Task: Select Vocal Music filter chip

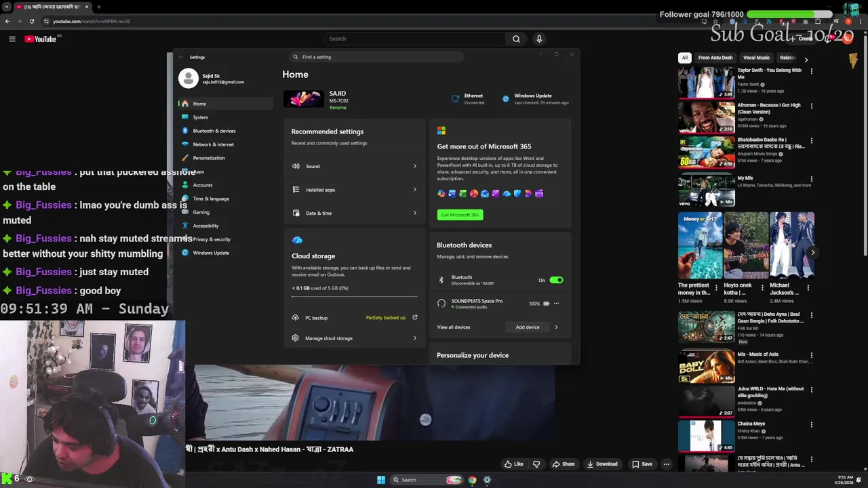Action: 756,58
